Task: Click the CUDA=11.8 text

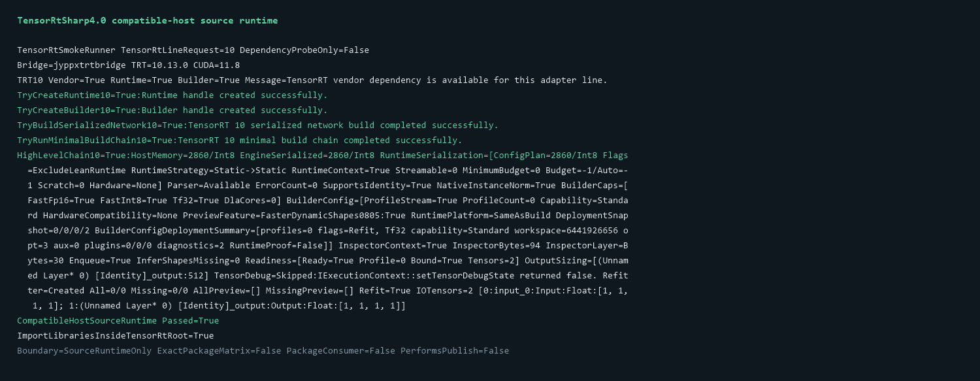Action: (217, 65)
